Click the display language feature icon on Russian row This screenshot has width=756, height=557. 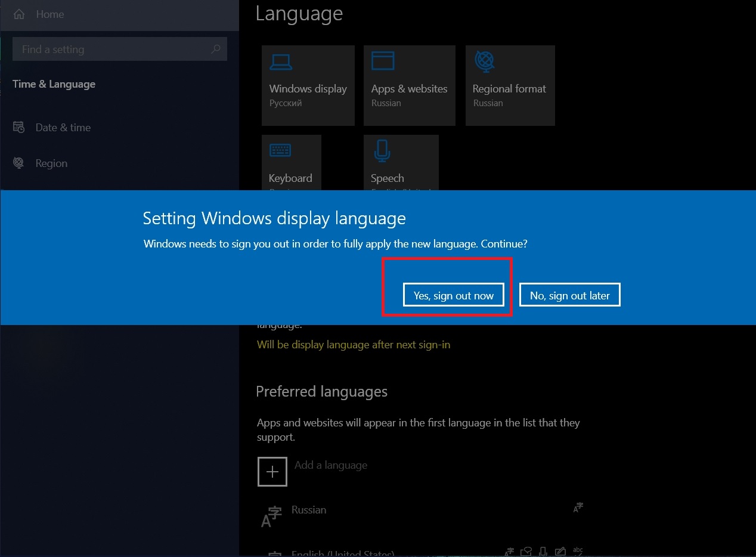578,508
